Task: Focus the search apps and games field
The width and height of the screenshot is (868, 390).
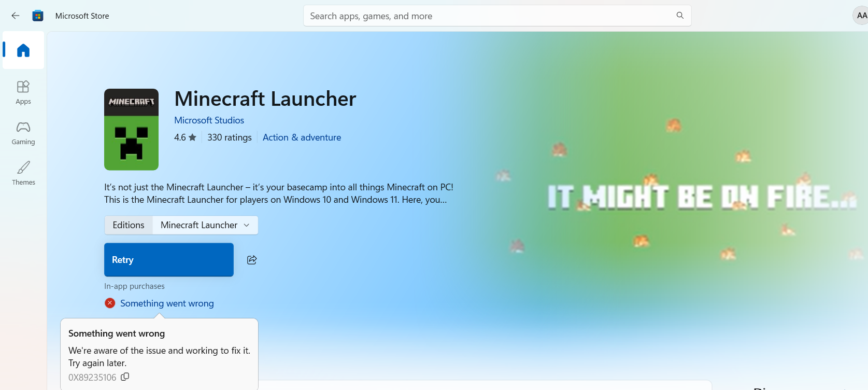Action: point(497,16)
